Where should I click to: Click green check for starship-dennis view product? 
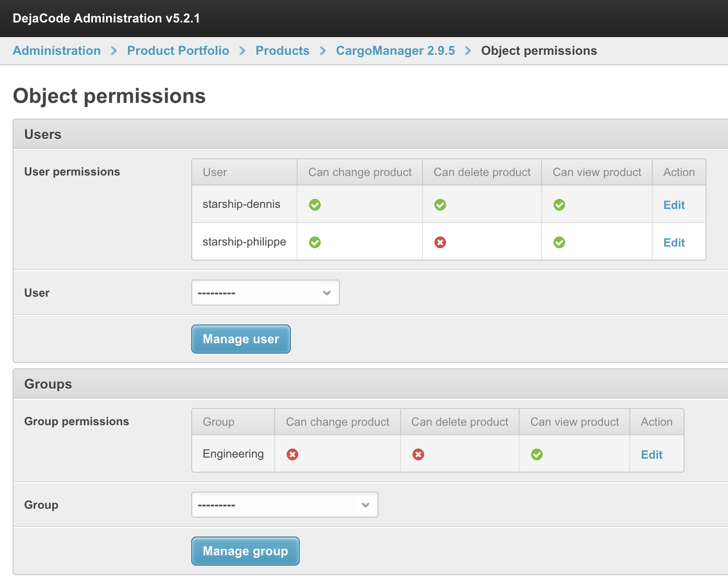(559, 205)
